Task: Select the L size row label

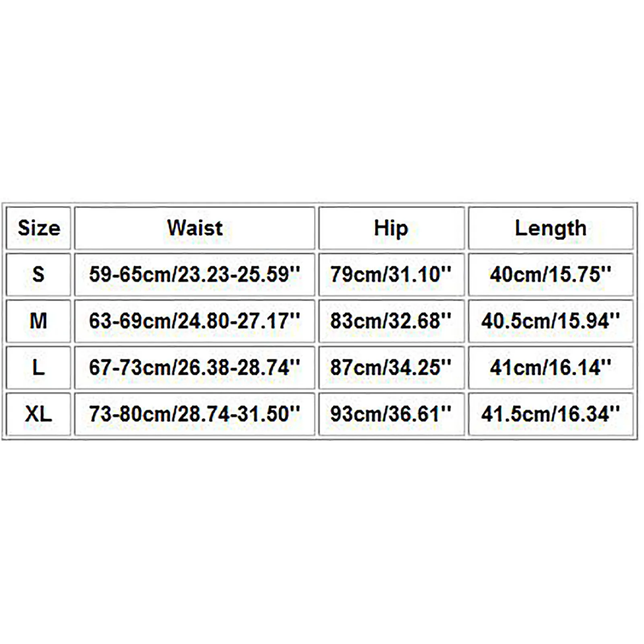Action: [39, 367]
